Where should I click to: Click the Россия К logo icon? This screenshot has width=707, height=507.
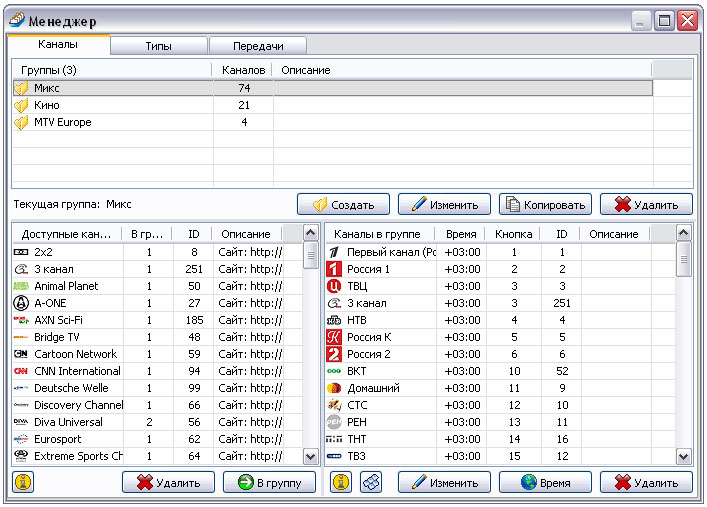coord(334,337)
